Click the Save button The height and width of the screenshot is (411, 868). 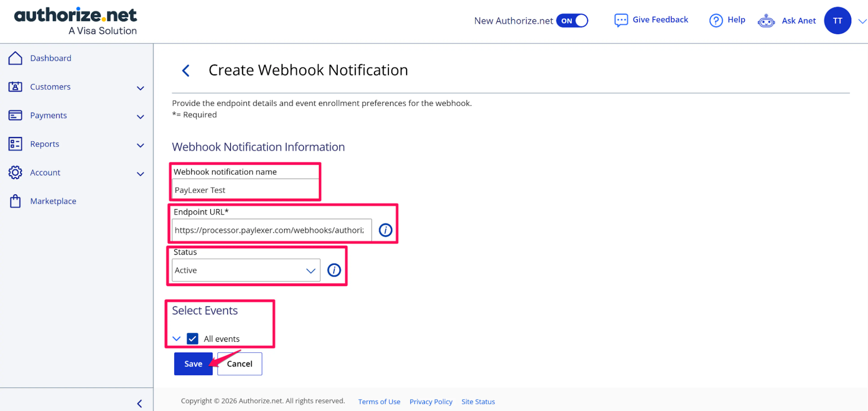pyautogui.click(x=193, y=363)
